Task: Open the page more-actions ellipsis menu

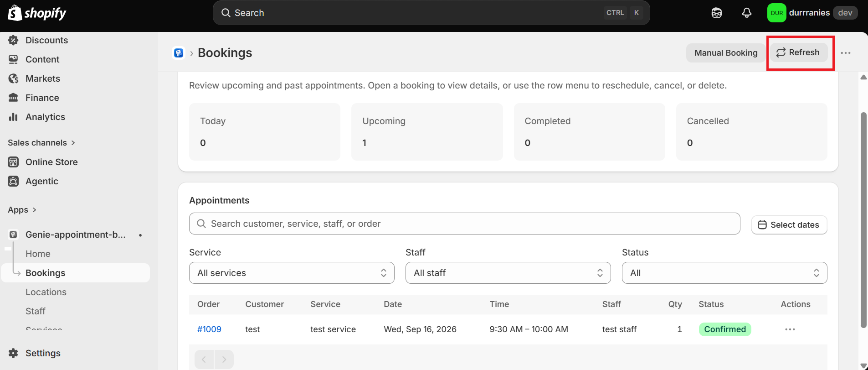Action: pos(846,53)
